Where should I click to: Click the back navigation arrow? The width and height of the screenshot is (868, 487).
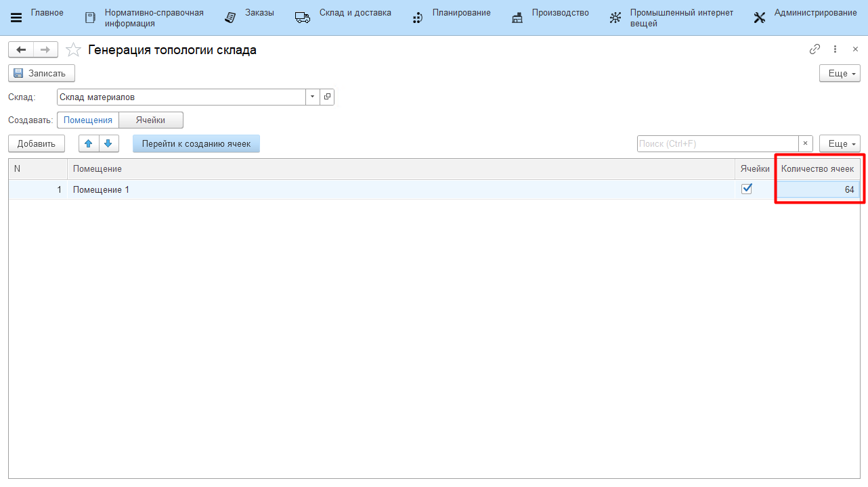pyautogui.click(x=21, y=50)
